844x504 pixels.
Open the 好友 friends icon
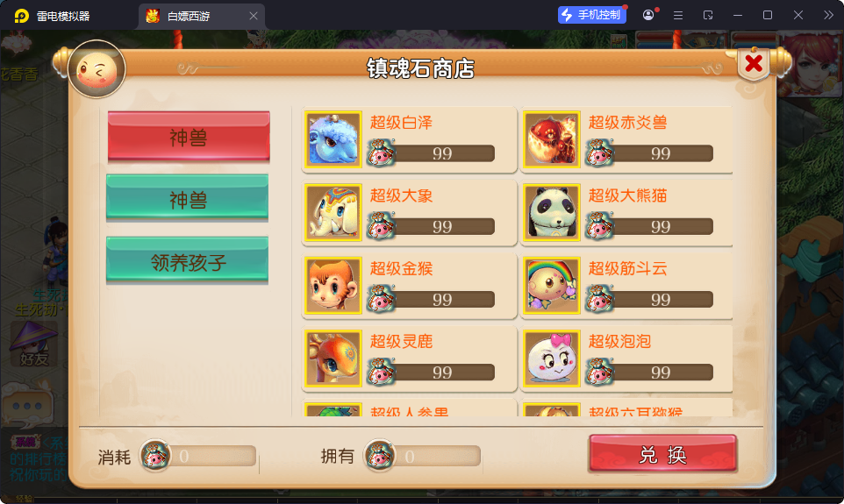33,344
